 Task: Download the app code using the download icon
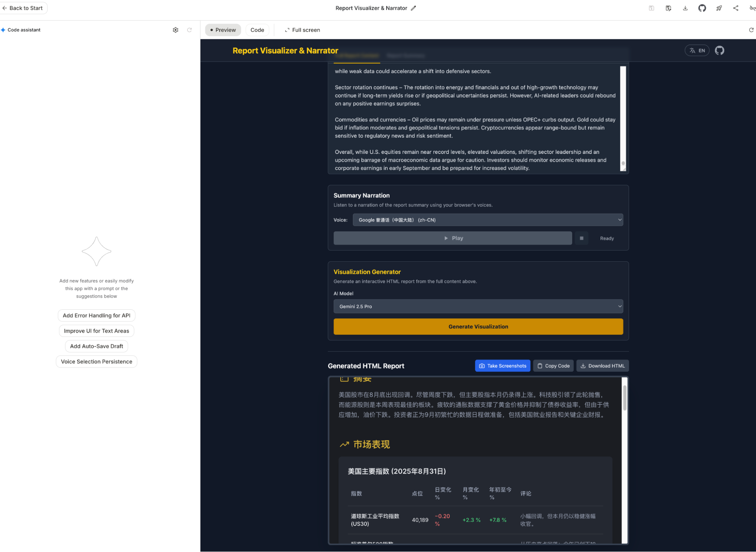point(685,8)
